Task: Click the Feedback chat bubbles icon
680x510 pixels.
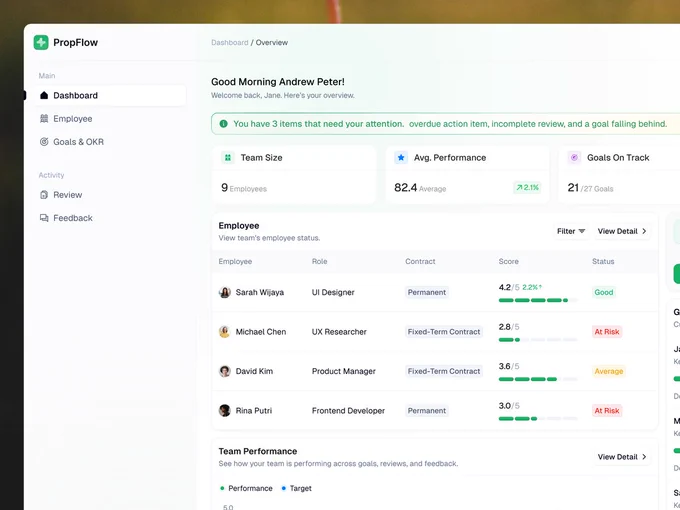Action: pyautogui.click(x=44, y=218)
